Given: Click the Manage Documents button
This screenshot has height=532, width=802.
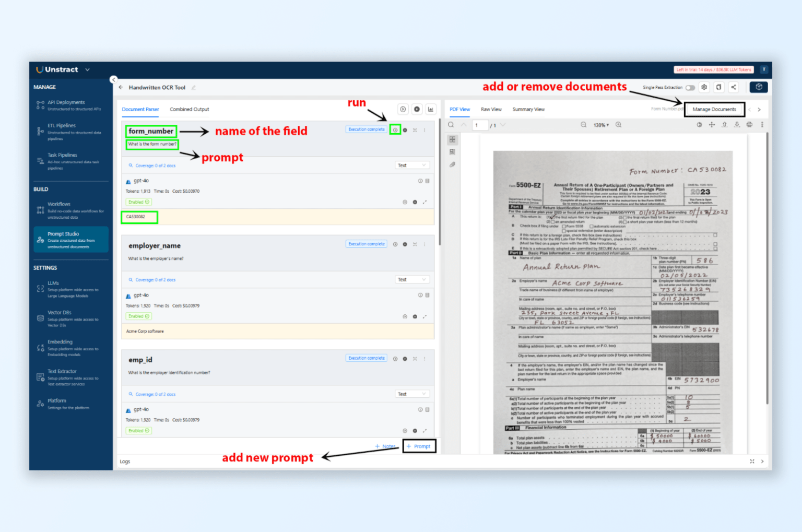Looking at the screenshot, I should tap(714, 110).
